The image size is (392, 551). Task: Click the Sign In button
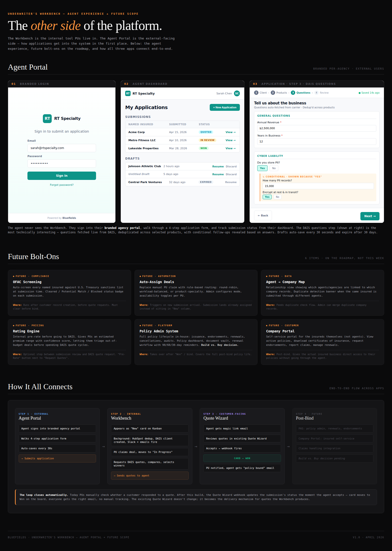coord(61,175)
